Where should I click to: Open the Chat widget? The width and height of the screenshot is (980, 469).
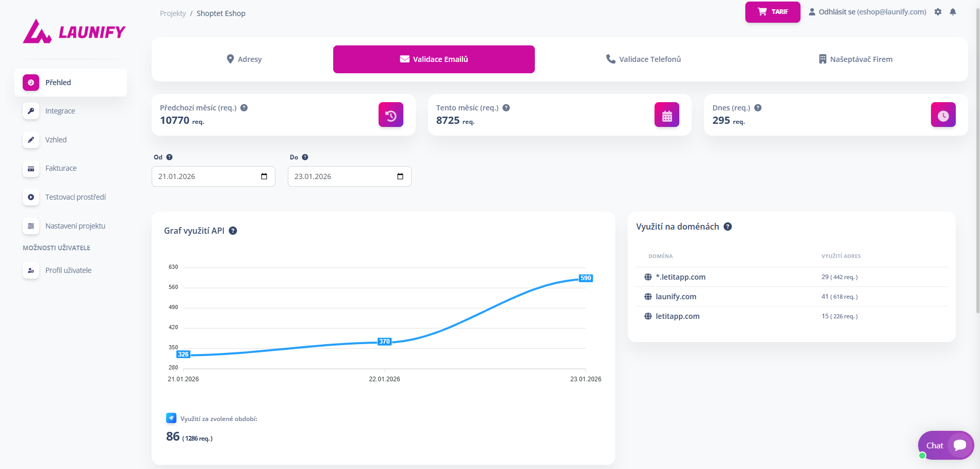945,445
